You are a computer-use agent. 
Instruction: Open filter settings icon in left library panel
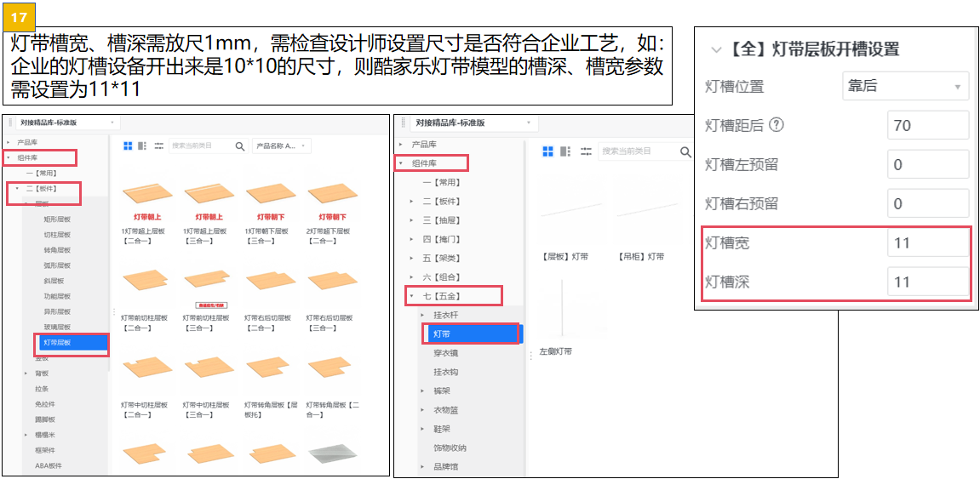pos(158,146)
